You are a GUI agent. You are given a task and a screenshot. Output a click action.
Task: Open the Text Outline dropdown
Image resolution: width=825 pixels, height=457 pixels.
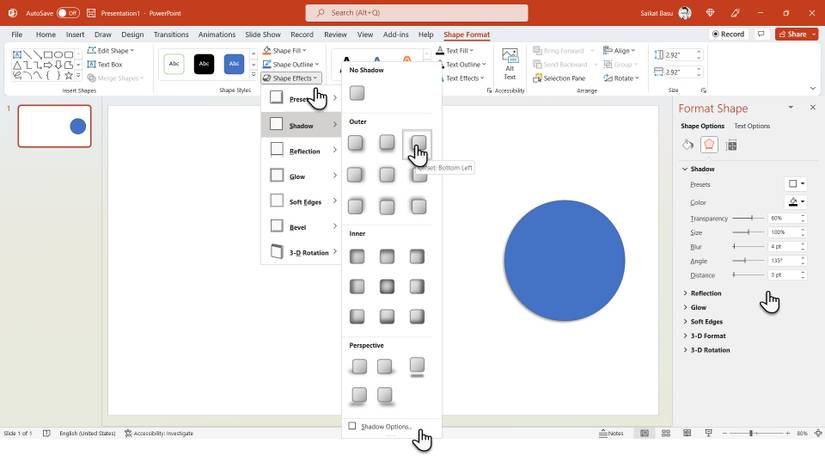(461, 64)
